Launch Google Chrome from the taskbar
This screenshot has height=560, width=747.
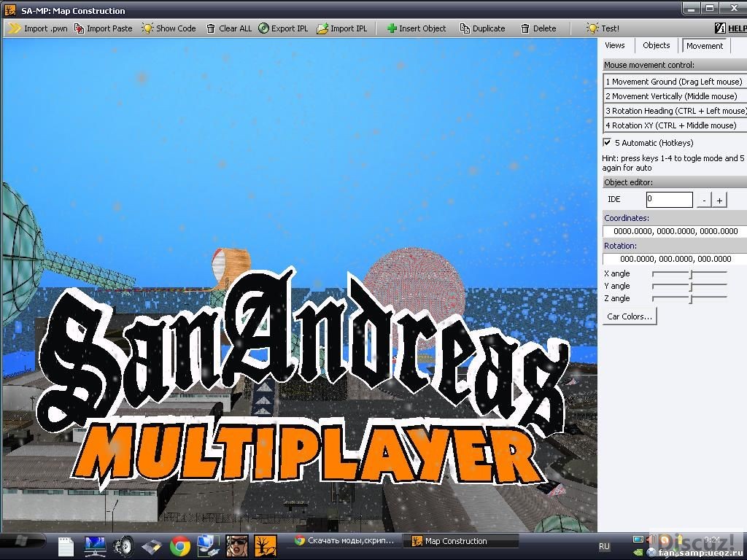click(180, 546)
